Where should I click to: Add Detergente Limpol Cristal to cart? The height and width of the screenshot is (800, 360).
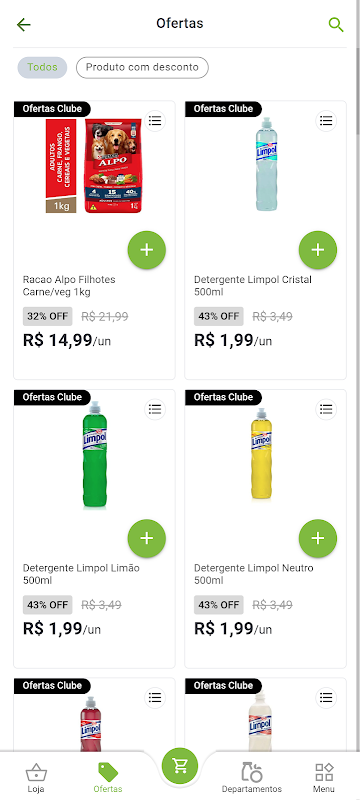tap(318, 250)
